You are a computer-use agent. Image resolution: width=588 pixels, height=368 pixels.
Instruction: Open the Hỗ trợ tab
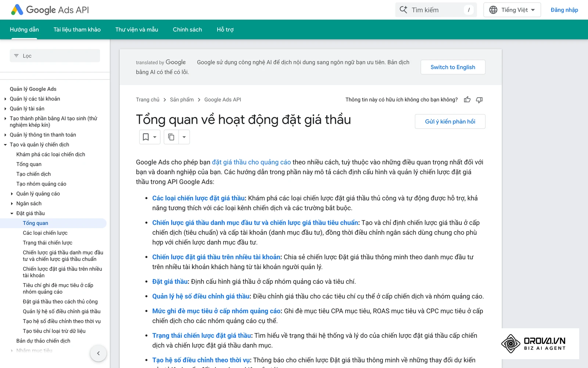(x=225, y=29)
